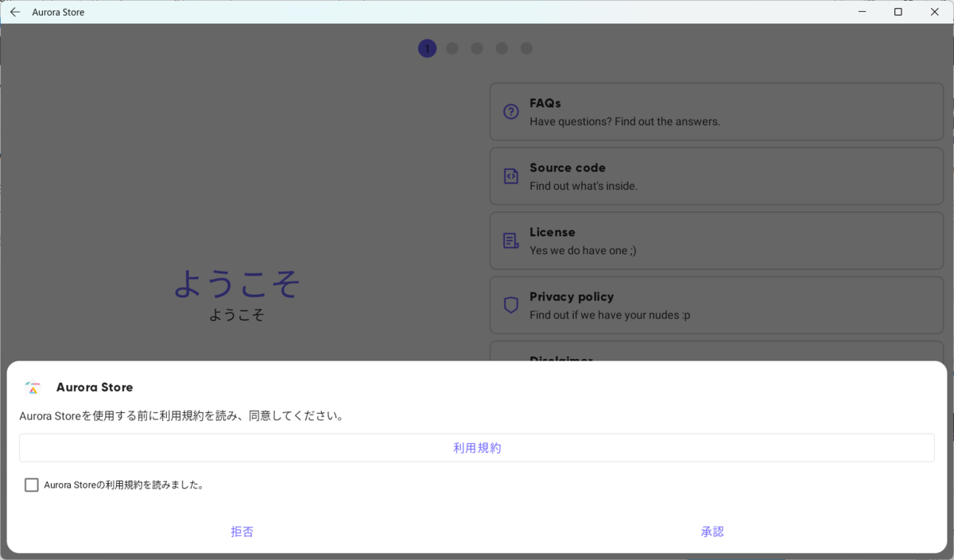Click the Source code file icon
Image resolution: width=954 pixels, height=560 pixels.
point(511,176)
